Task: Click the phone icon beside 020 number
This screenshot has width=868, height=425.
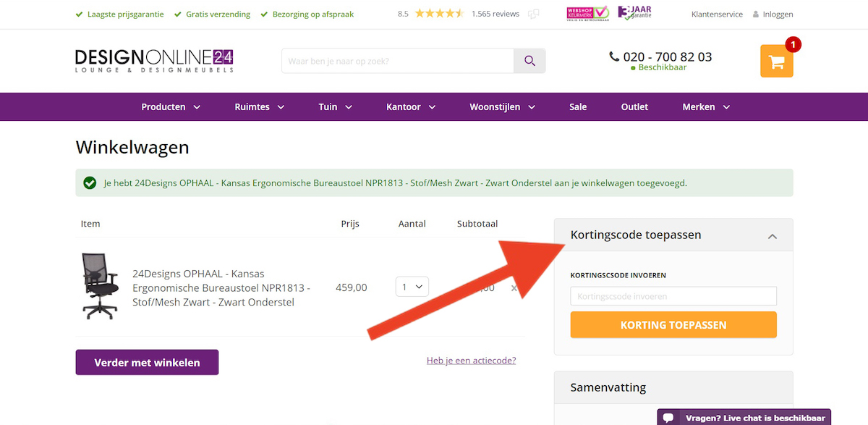Action: point(614,56)
